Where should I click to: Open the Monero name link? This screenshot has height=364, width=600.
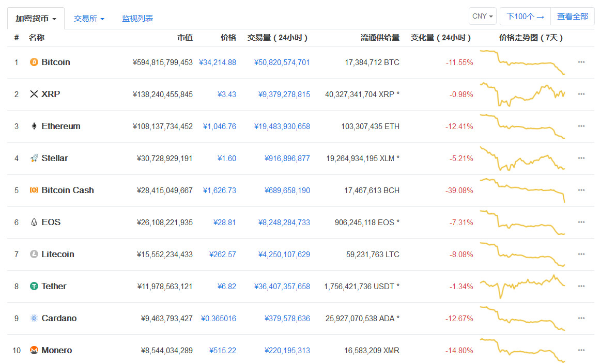click(x=57, y=350)
